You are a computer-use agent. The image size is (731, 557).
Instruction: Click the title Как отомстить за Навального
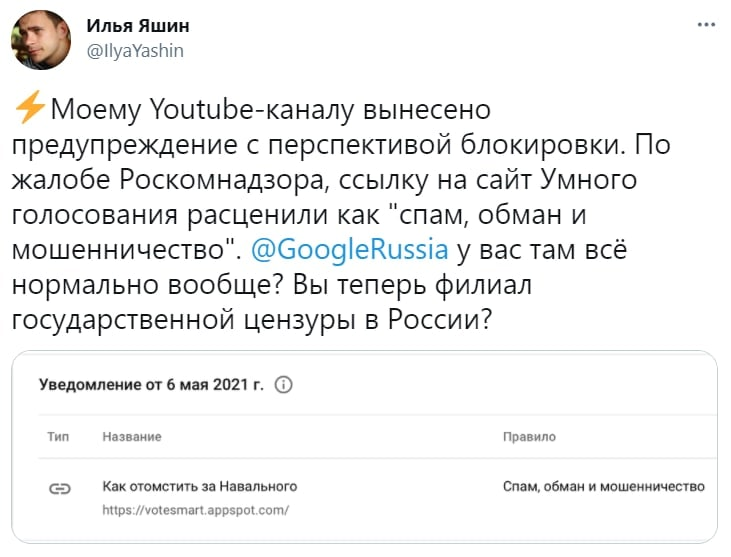coord(200,486)
